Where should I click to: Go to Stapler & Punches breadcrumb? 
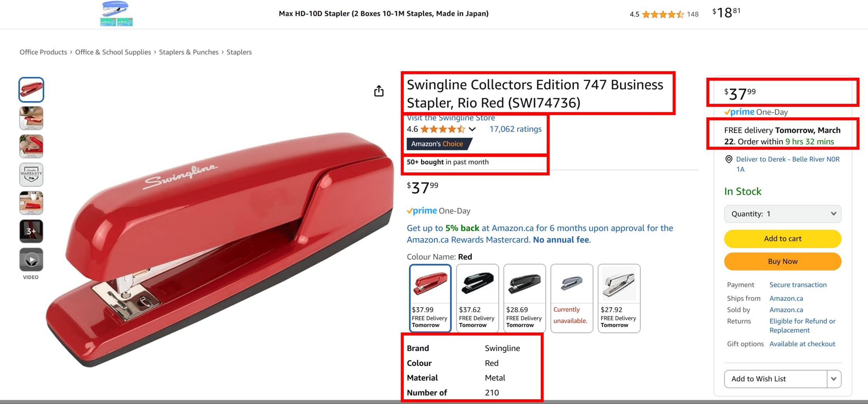click(x=189, y=52)
